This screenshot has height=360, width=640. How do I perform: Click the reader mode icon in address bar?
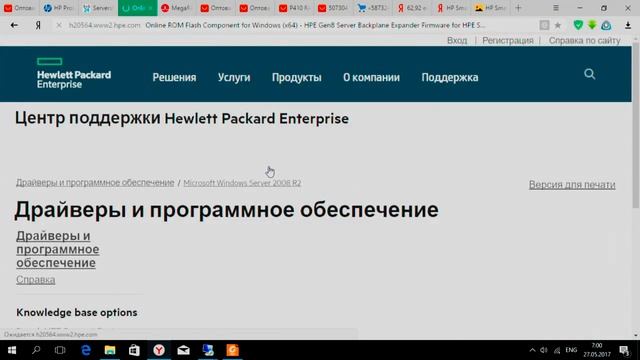pyautogui.click(x=544, y=25)
